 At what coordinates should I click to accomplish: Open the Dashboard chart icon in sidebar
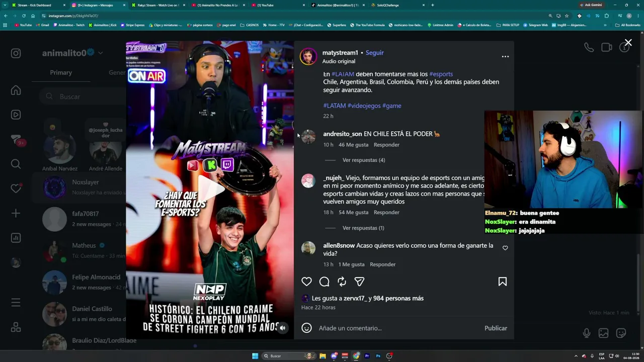pyautogui.click(x=16, y=238)
